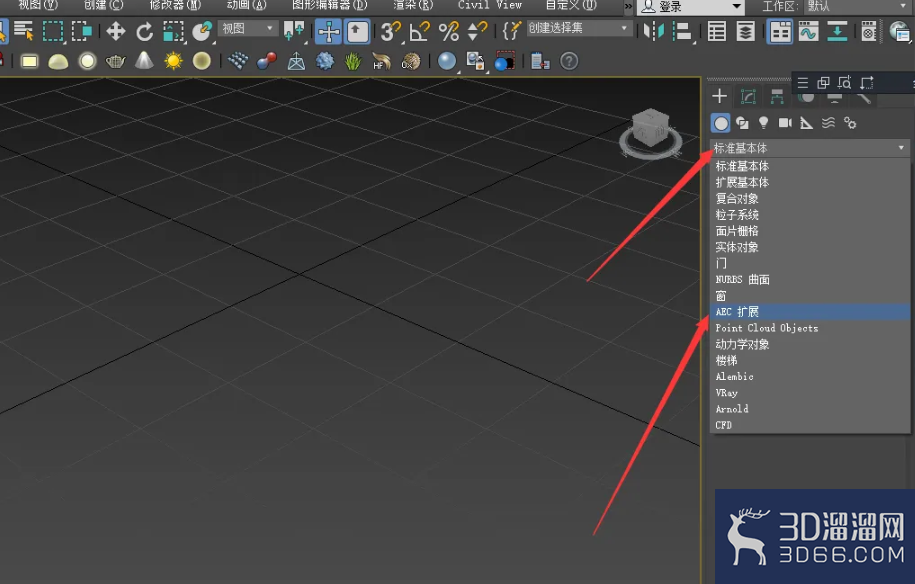Viewport: 915px width, 584px height.
Task: Switch to the Hierarchy panel tab
Action: (x=777, y=96)
